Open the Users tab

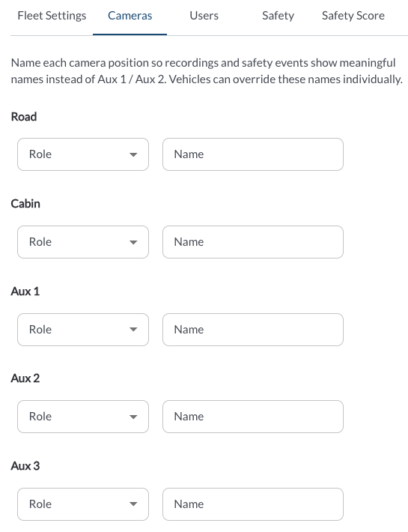point(204,16)
